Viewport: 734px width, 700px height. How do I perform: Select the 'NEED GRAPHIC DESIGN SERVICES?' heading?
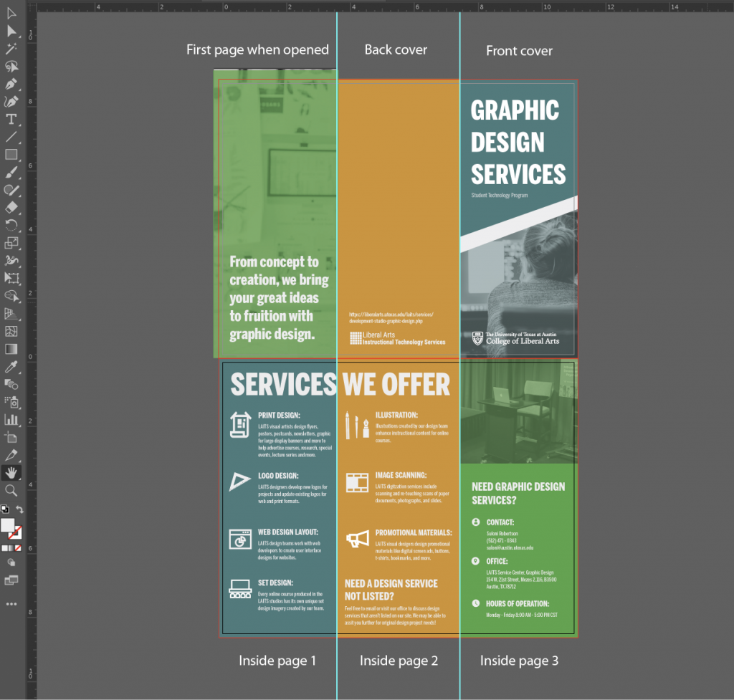518,493
